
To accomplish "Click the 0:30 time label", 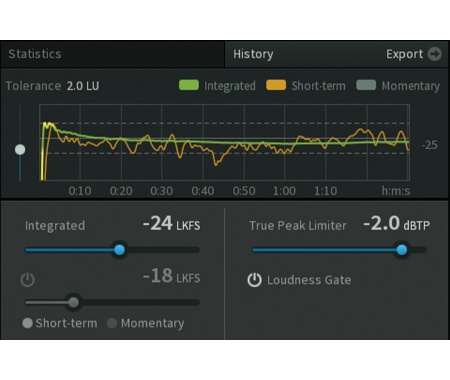I will (x=161, y=191).
